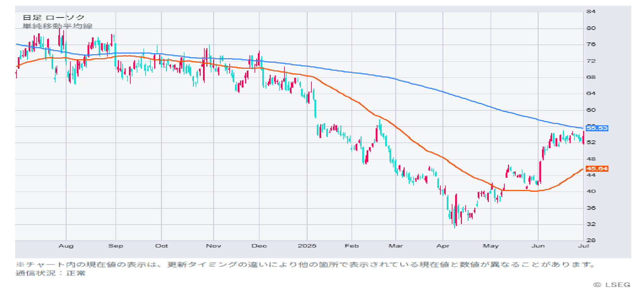Image resolution: width=644 pixels, height=296 pixels.
Task: Click the 48 price axis value
Action: (591, 159)
